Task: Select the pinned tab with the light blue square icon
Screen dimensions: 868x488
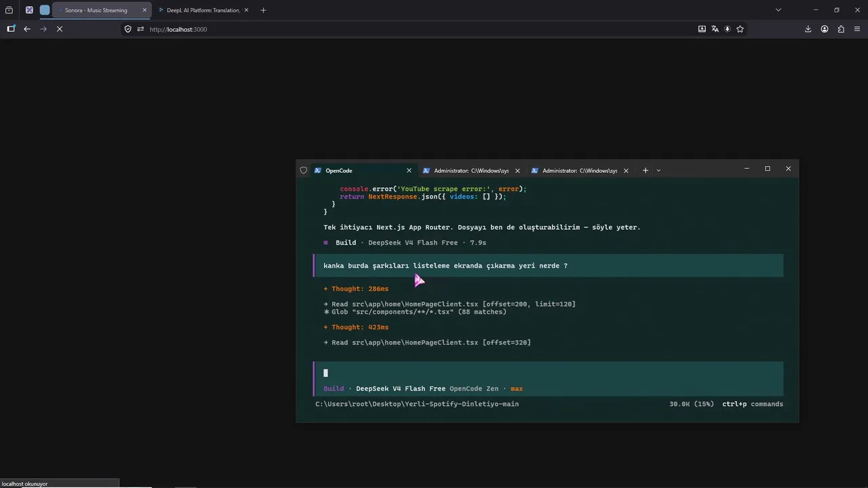Action: click(x=45, y=10)
